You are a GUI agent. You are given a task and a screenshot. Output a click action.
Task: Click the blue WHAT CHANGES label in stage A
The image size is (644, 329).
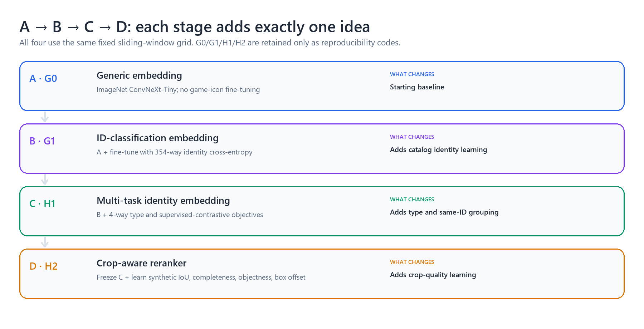(412, 74)
